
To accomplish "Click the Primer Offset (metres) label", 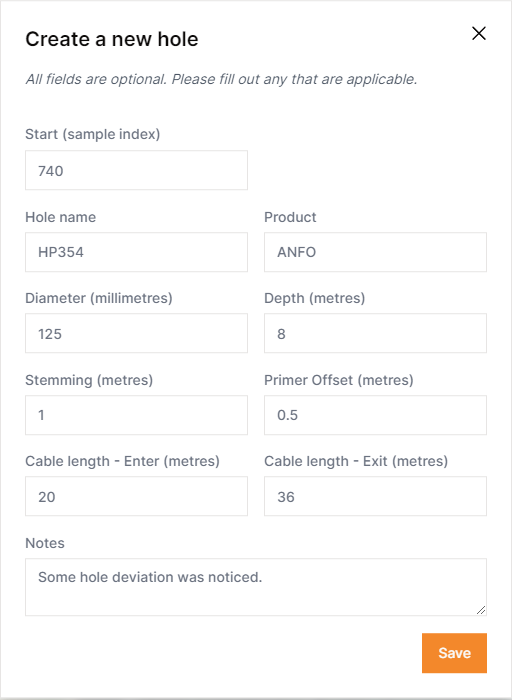I will tap(339, 380).
